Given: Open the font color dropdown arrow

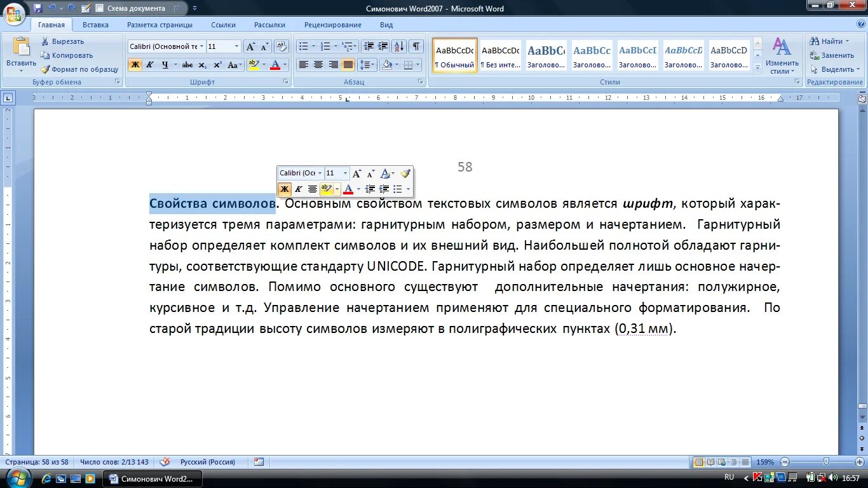Looking at the screenshot, I should (x=285, y=64).
